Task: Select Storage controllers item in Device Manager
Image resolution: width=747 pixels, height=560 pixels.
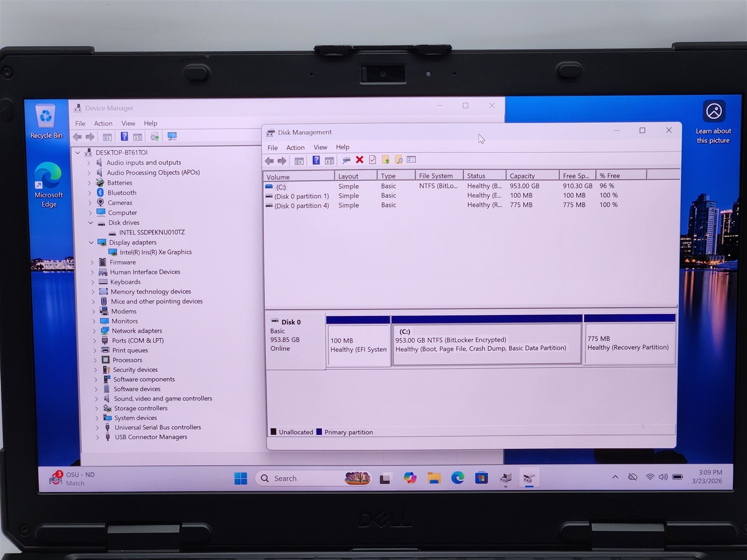Action: (x=141, y=408)
